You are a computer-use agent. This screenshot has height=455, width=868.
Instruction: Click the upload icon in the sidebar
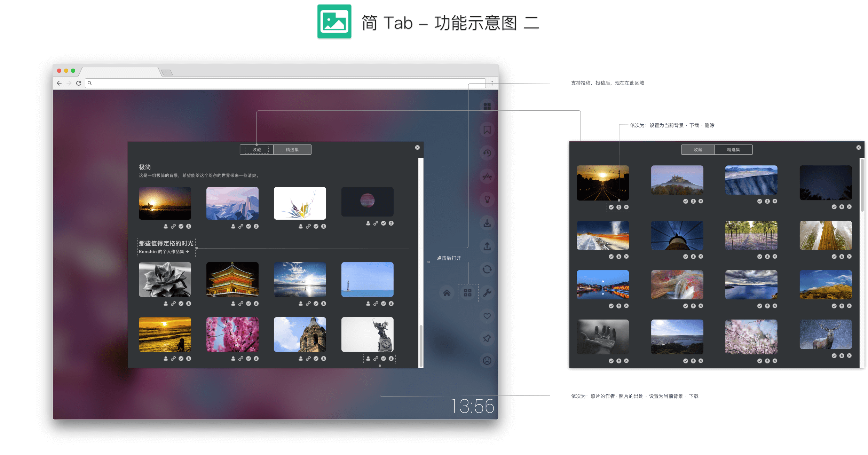pos(487,246)
